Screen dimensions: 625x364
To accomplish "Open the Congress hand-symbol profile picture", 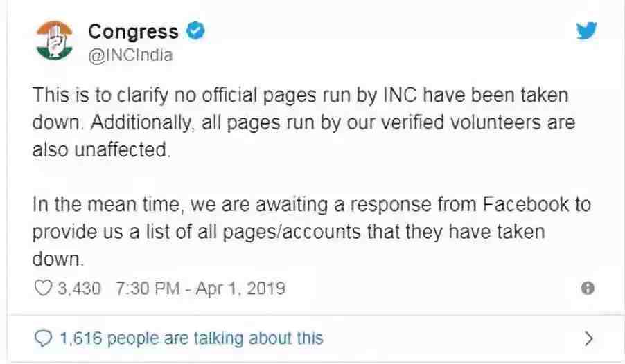I will 54,41.
